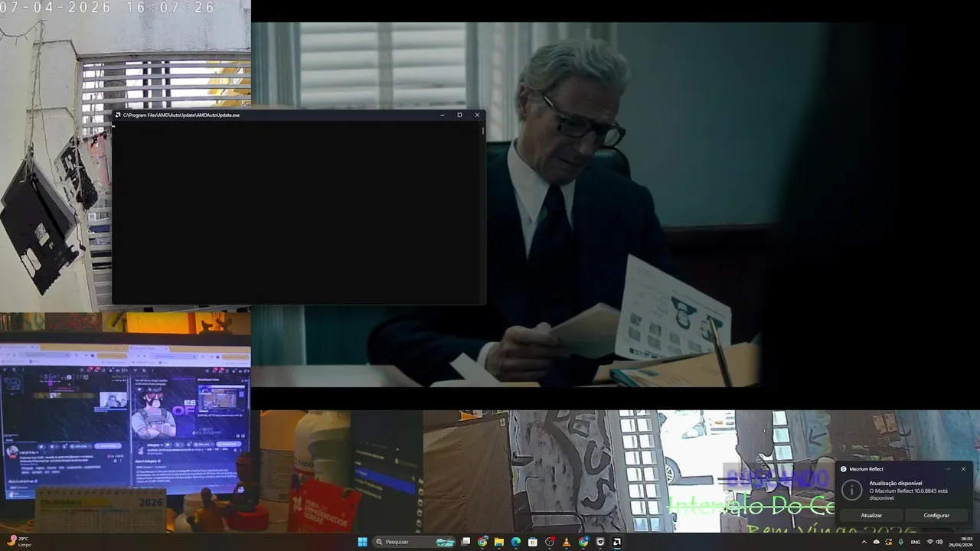The height and width of the screenshot is (551, 980).
Task: Click AMDAutoUpdate console window icon
Action: pos(118,115)
